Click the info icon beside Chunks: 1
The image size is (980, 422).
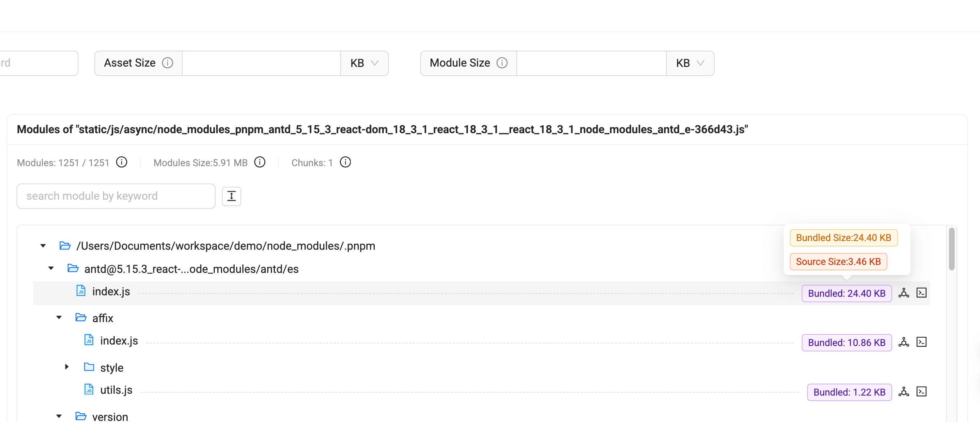coord(345,162)
